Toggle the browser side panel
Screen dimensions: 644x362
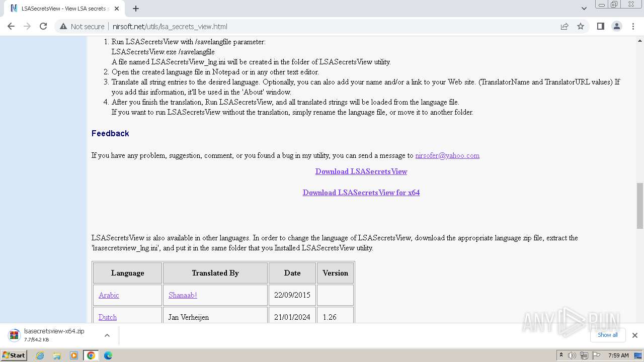pos(600,27)
